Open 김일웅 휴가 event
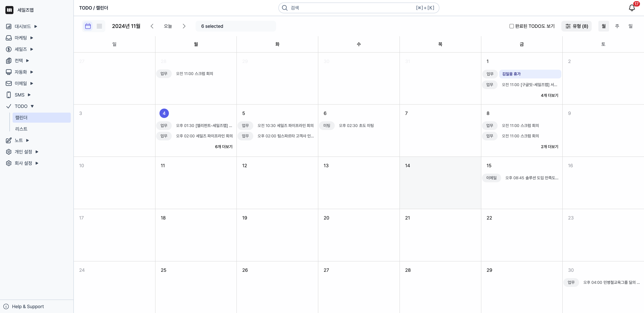Screen dimensions: 644x313 point(530,74)
